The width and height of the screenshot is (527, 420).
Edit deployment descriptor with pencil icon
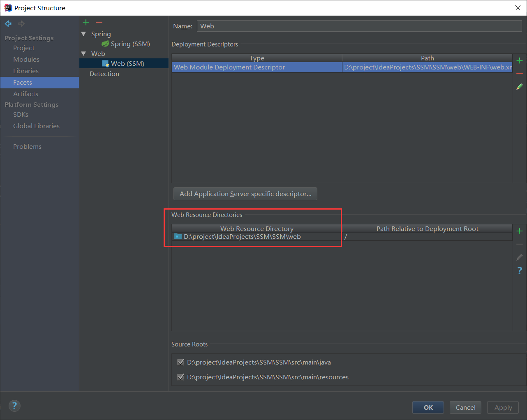(x=520, y=87)
